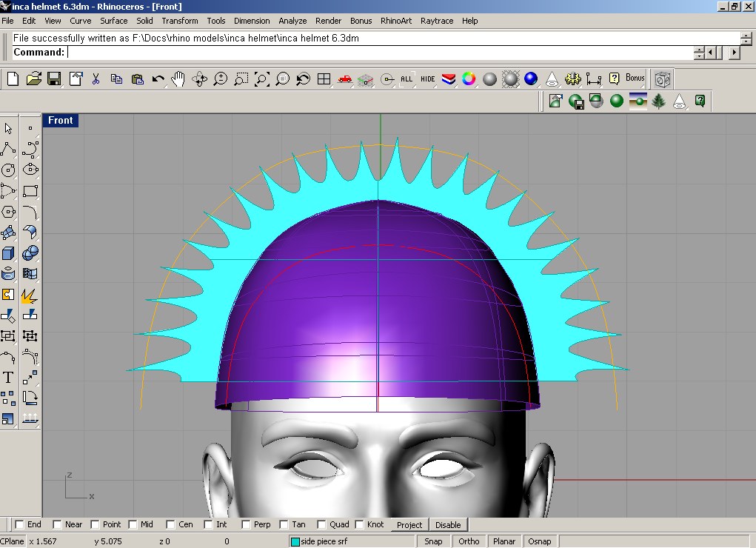This screenshot has width=756, height=548.
Task: Enable the End object snap checkbox
Action: (19, 525)
